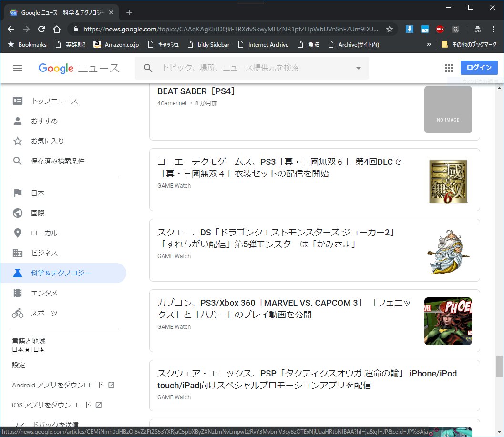Image resolution: width=504 pixels, height=437 pixels.
Task: Open Chrome's three-dot menu
Action: point(493,29)
